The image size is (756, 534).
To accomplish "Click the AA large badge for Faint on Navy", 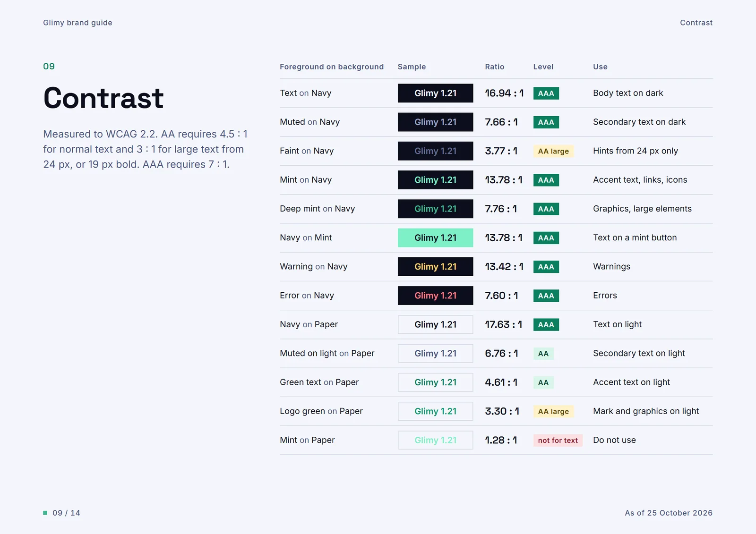I will [553, 151].
